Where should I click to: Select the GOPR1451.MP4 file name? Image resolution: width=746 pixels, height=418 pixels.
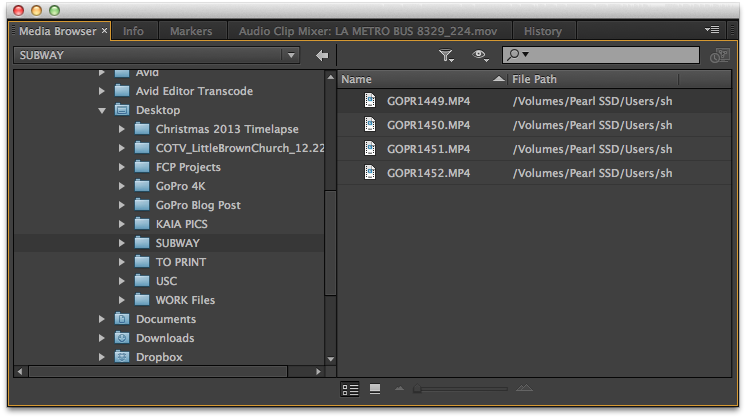coord(428,149)
